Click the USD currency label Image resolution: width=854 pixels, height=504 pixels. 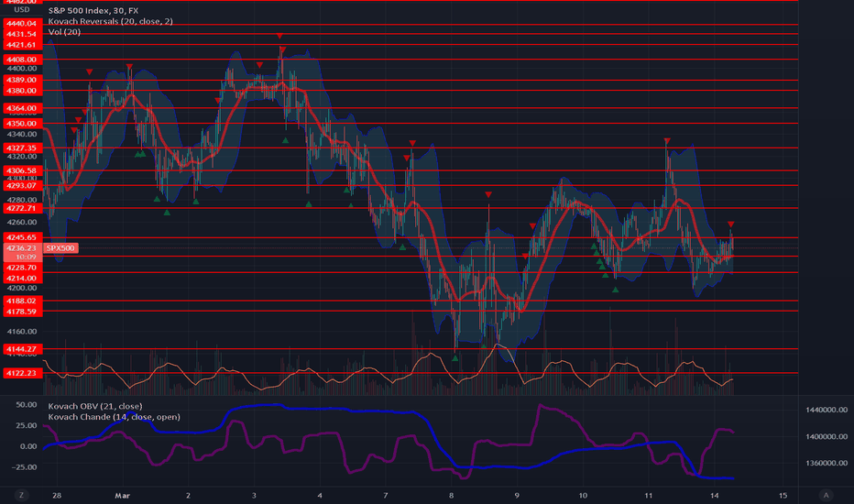tap(22, 10)
